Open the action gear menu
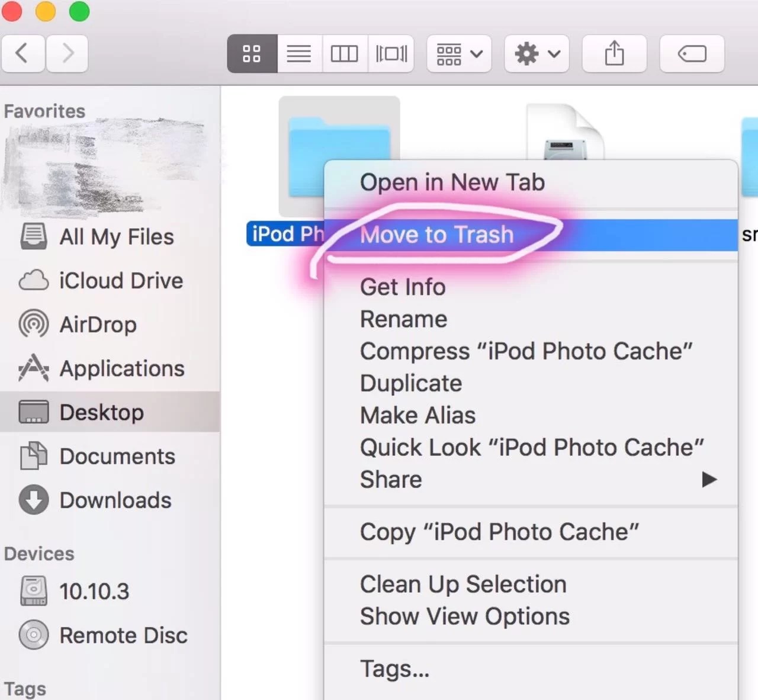Image resolution: width=758 pixels, height=700 pixels. [536, 54]
